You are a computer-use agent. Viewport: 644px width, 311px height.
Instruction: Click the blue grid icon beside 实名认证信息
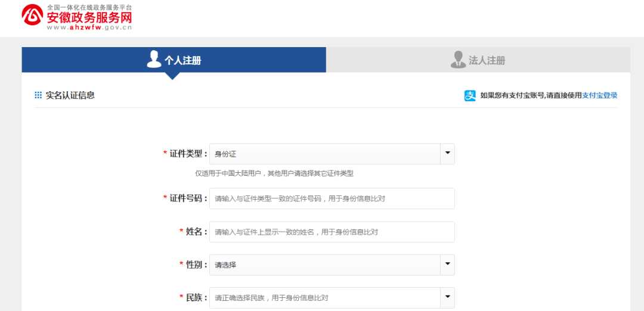pyautogui.click(x=38, y=95)
